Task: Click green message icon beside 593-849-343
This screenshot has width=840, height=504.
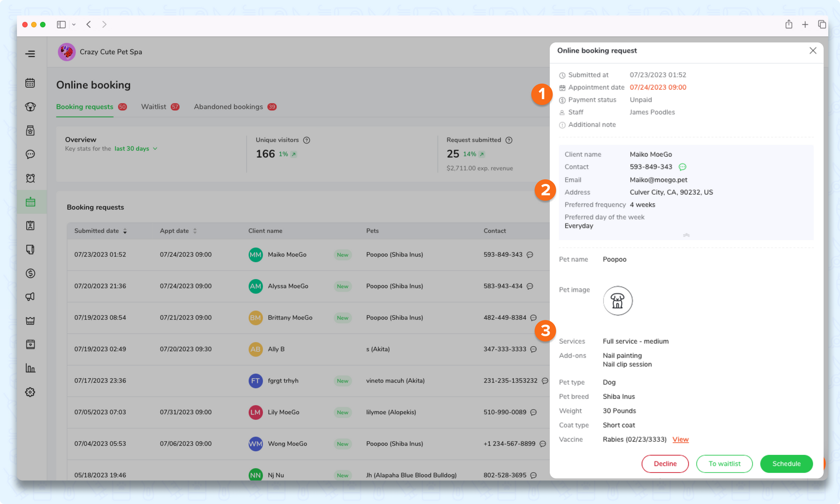Action: [682, 167]
